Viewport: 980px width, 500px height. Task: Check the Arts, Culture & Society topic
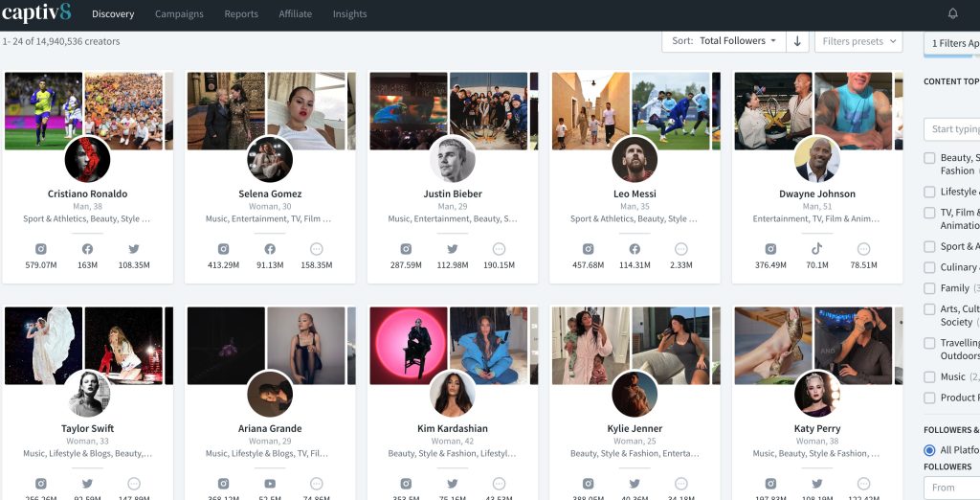[929, 309]
